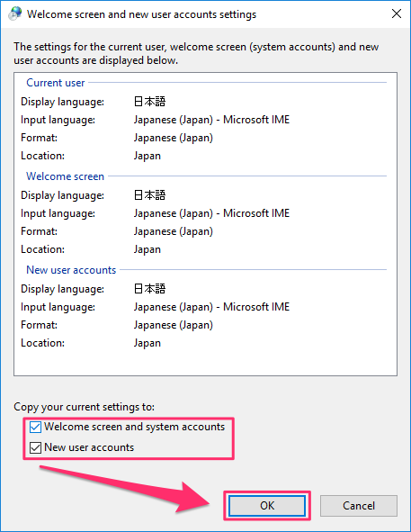Click New user accounts Input language value

pyautogui.click(x=211, y=307)
